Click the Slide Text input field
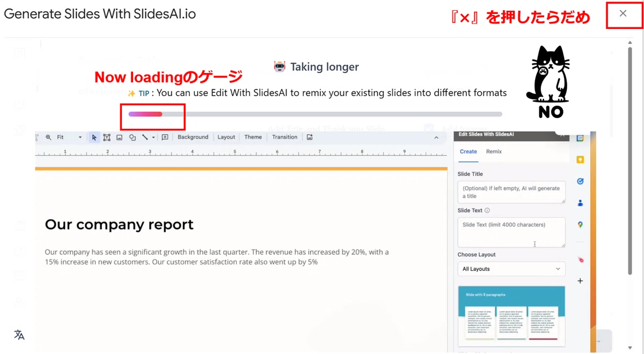 pyautogui.click(x=511, y=232)
